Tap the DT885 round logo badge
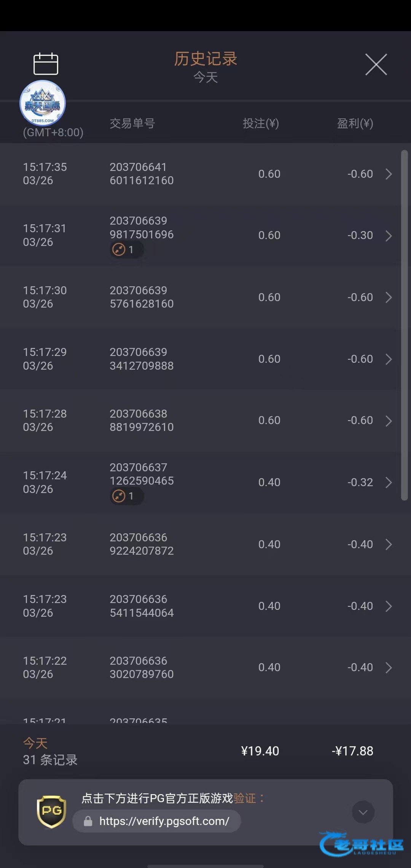411x868 pixels. 43,103
